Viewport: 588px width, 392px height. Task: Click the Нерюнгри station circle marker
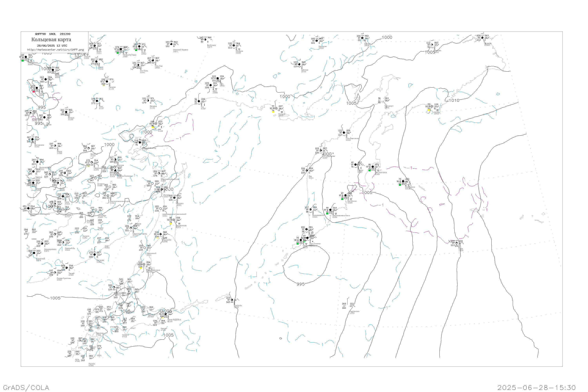[53, 70]
